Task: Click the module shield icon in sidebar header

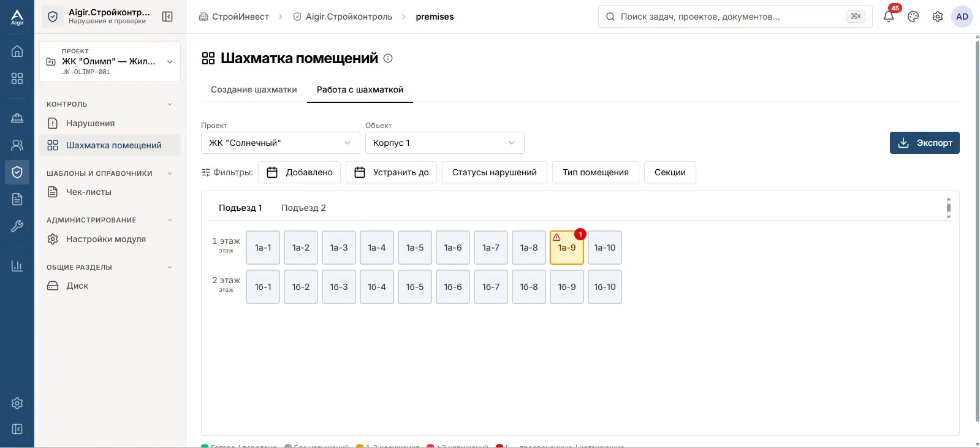Action: click(53, 17)
